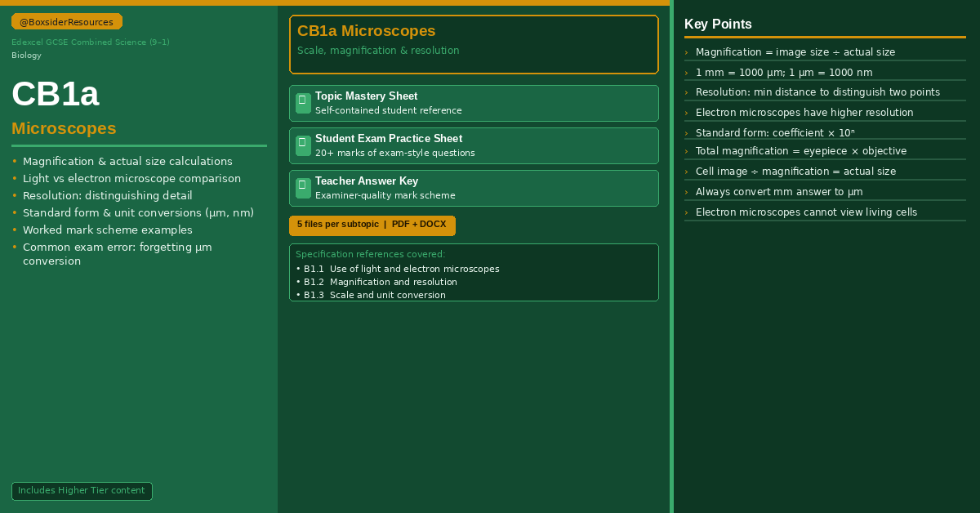Click 'B1.3 Scale and unit conversion' line
Image resolution: width=980 pixels, height=513 pixels.
click(x=375, y=295)
